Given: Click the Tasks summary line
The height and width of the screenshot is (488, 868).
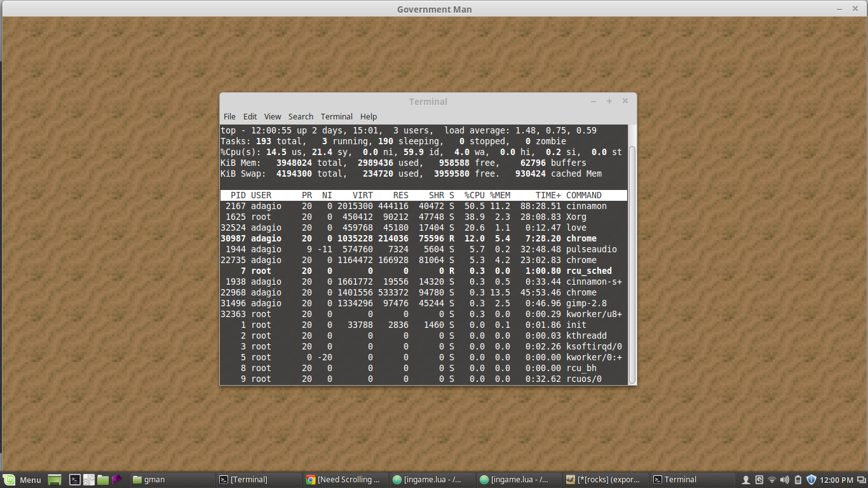Looking at the screenshot, I should tap(393, 141).
